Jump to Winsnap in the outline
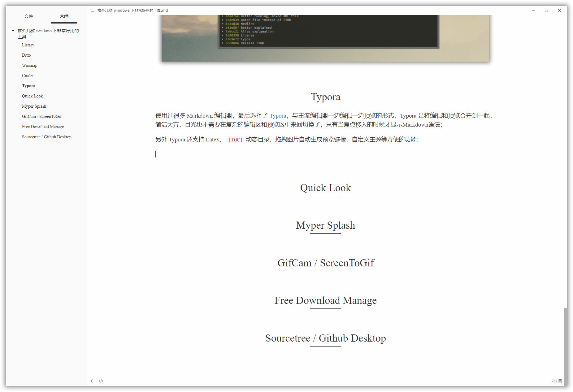The height and width of the screenshot is (392, 573). [29, 65]
